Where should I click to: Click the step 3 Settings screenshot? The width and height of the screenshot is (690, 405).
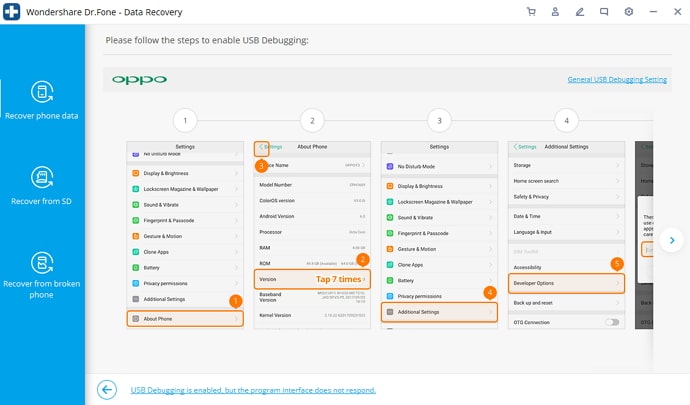click(439, 235)
